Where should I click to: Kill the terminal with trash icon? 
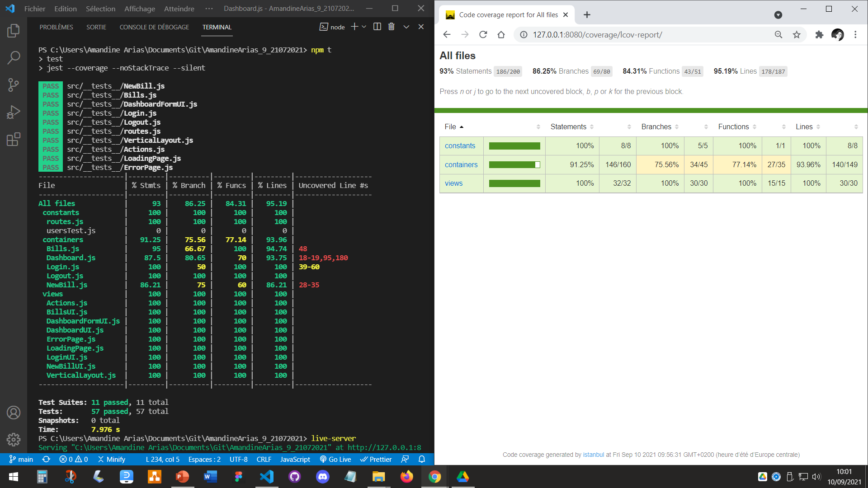(x=392, y=27)
